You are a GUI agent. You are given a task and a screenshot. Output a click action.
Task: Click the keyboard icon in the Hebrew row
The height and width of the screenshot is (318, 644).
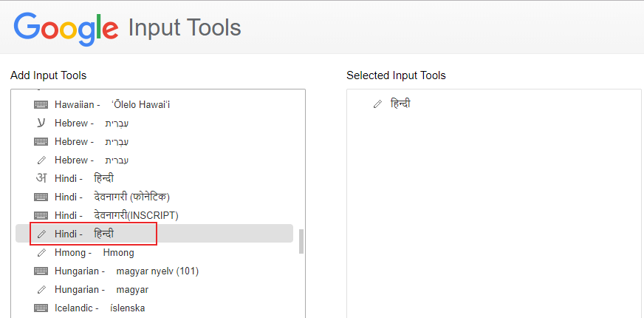(x=41, y=141)
